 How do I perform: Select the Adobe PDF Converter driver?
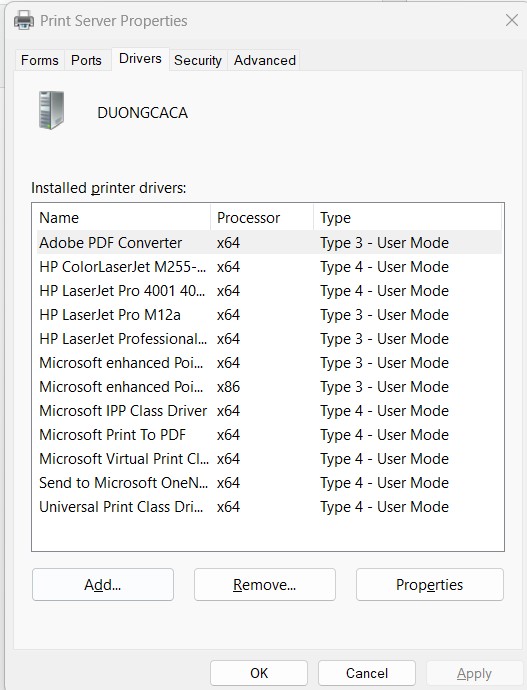(268, 242)
